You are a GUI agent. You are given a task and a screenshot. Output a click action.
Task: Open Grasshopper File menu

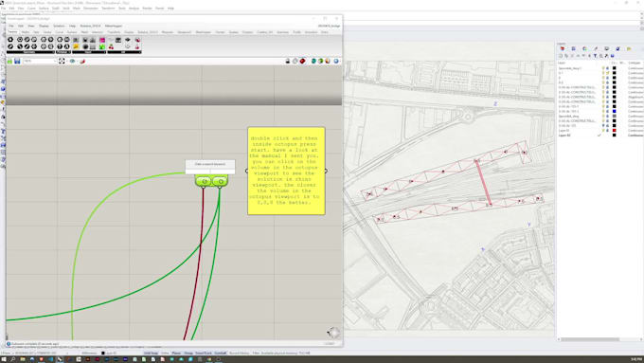click(11, 26)
